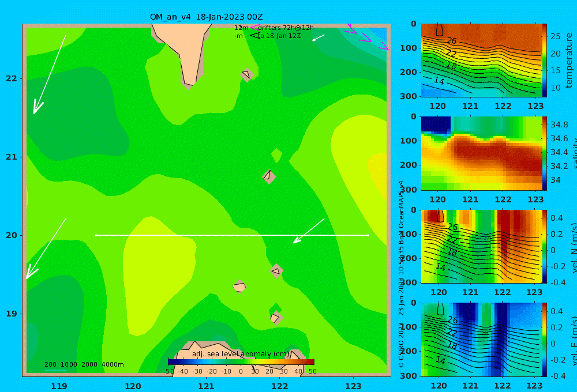The image size is (577, 392).
Task: Open the northward velocity section plot
Action: (x=482, y=246)
